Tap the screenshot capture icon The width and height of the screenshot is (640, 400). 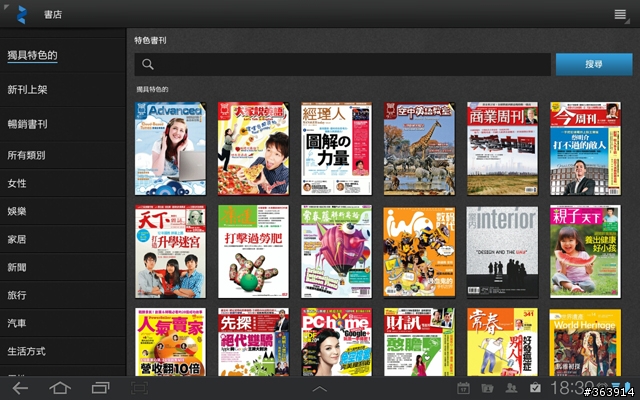tap(140, 388)
